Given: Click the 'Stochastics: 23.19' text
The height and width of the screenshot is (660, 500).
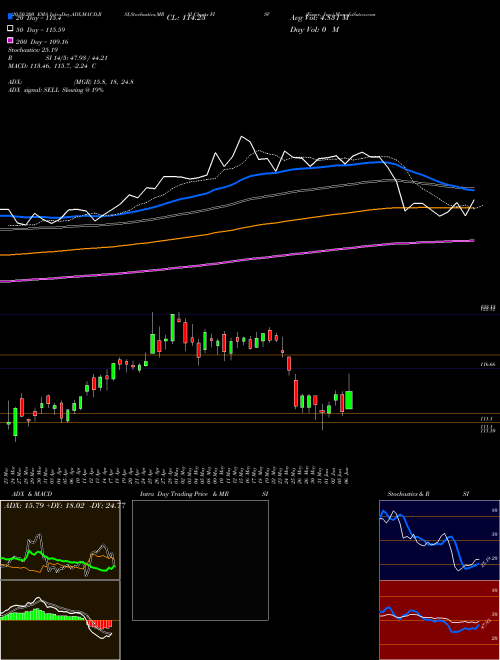Looking at the screenshot, I should coord(33,50).
